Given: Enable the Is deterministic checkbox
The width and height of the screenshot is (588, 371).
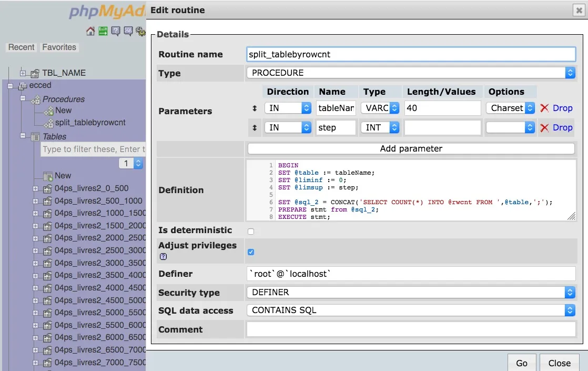Looking at the screenshot, I should coord(251,231).
